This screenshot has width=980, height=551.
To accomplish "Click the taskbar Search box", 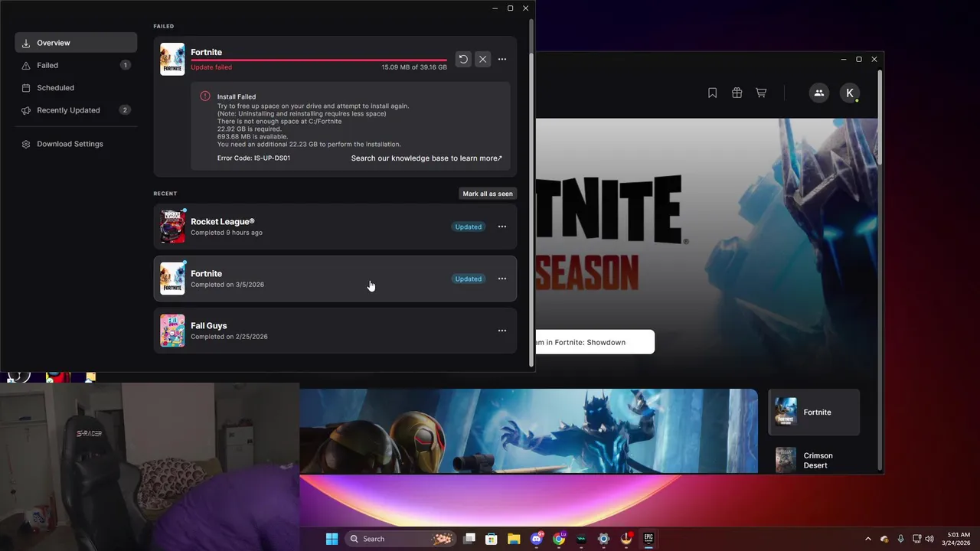I will [x=400, y=539].
